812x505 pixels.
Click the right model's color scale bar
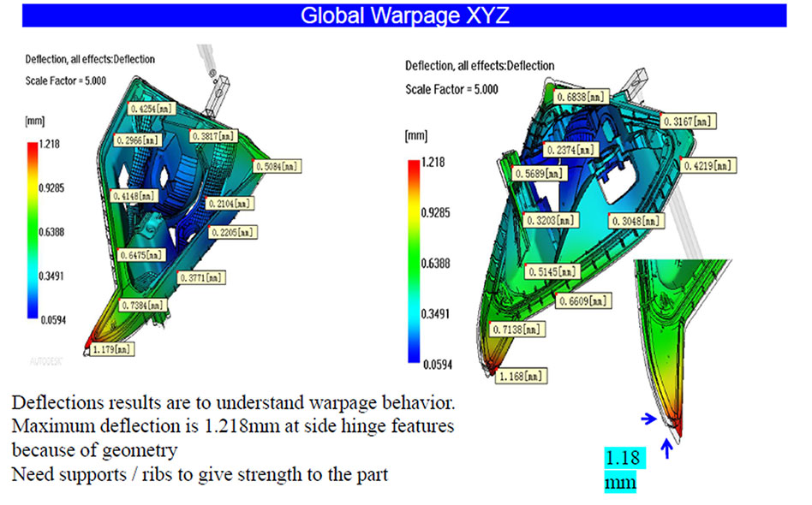pos(415,262)
